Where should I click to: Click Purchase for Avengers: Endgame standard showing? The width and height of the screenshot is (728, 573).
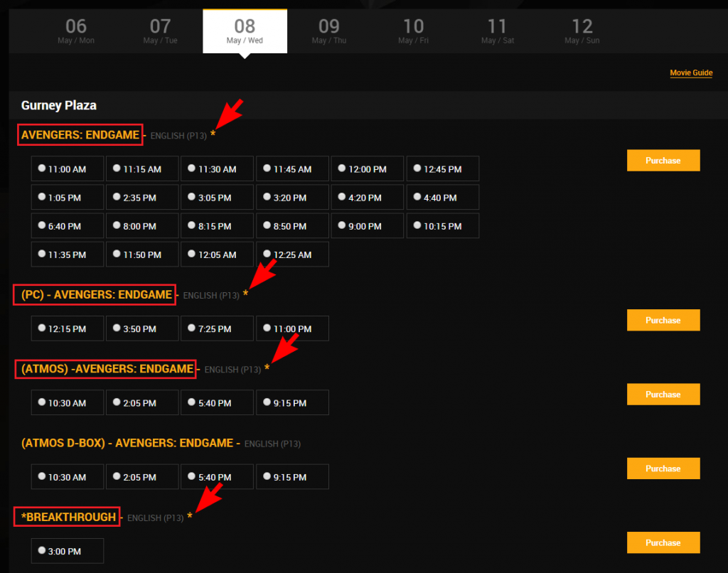[663, 161]
